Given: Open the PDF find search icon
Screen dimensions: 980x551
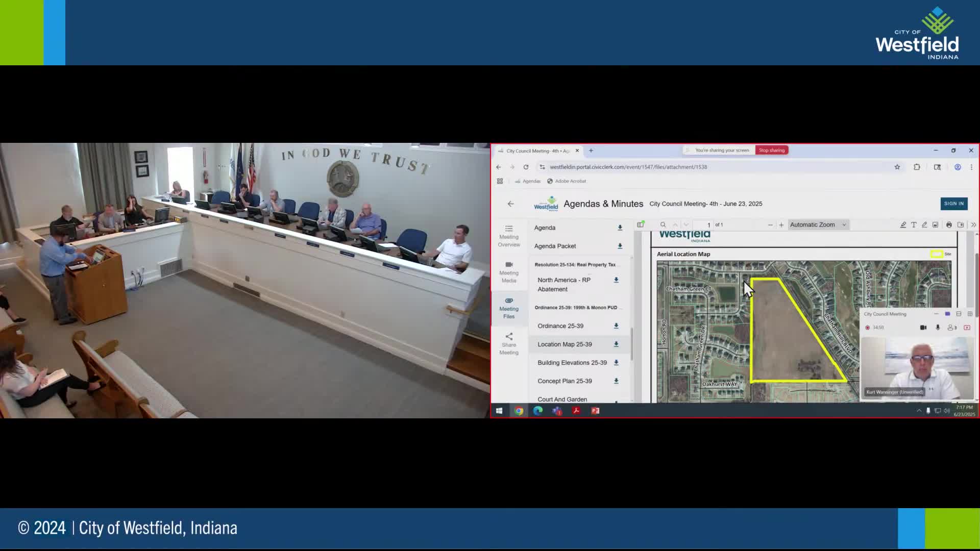Looking at the screenshot, I should tap(663, 225).
